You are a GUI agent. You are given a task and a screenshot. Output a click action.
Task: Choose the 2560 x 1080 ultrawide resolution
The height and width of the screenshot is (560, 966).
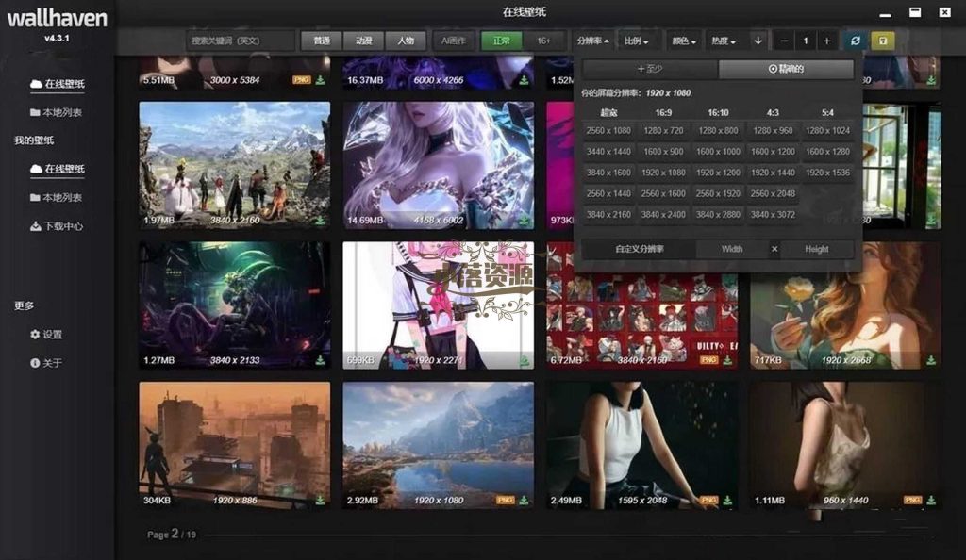(608, 130)
